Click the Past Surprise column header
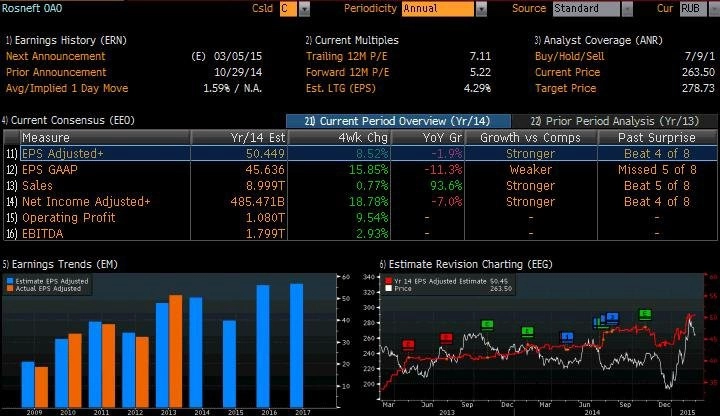This screenshot has height=416, width=720. (657, 138)
